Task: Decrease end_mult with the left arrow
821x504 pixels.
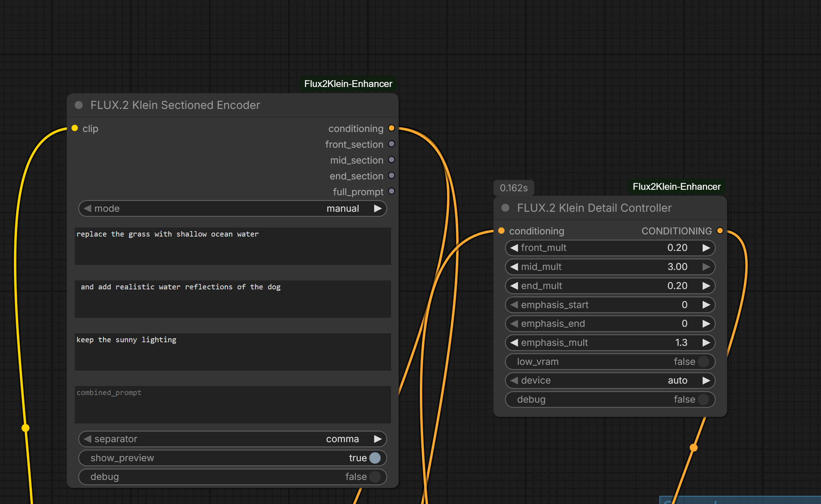Action: click(514, 286)
